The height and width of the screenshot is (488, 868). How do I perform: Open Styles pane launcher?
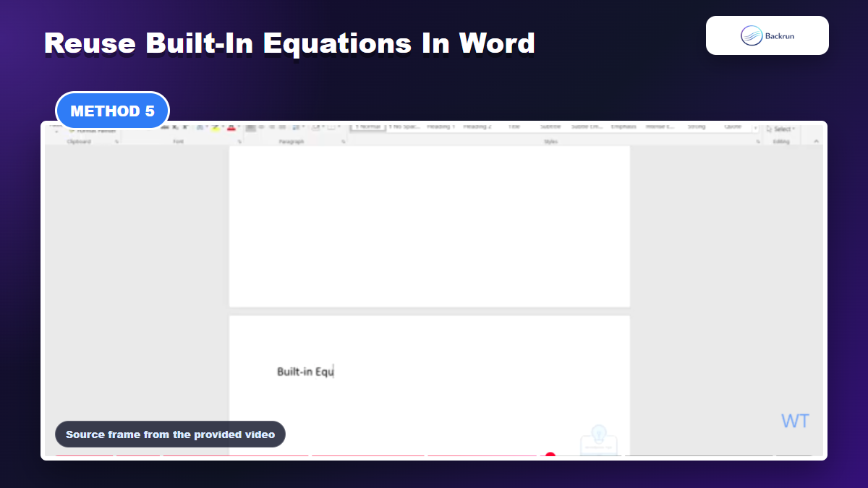[x=758, y=142]
